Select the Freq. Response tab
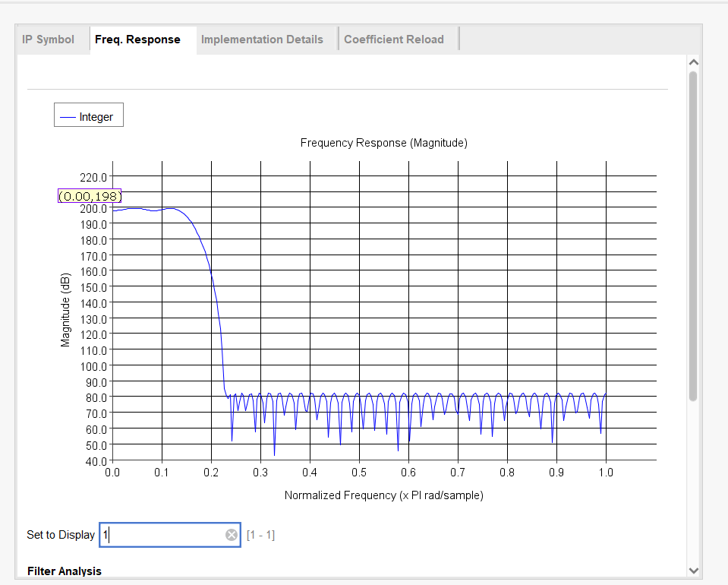Image resolution: width=728 pixels, height=585 pixels. [137, 40]
